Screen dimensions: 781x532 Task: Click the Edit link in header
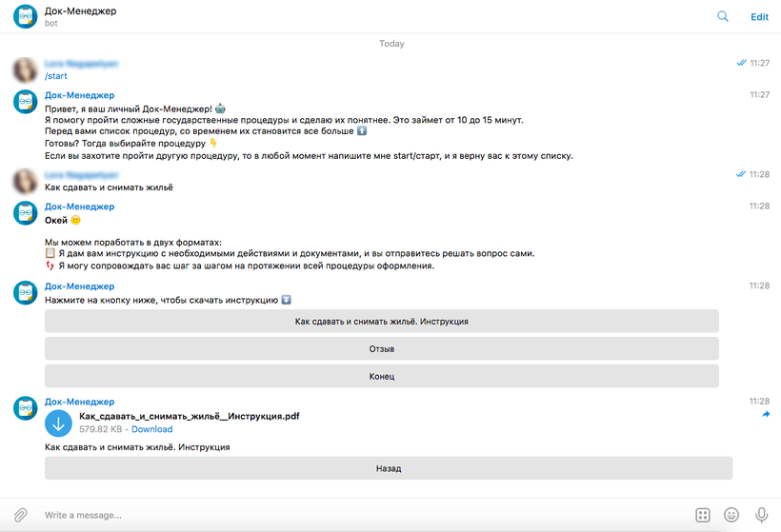pyautogui.click(x=760, y=17)
